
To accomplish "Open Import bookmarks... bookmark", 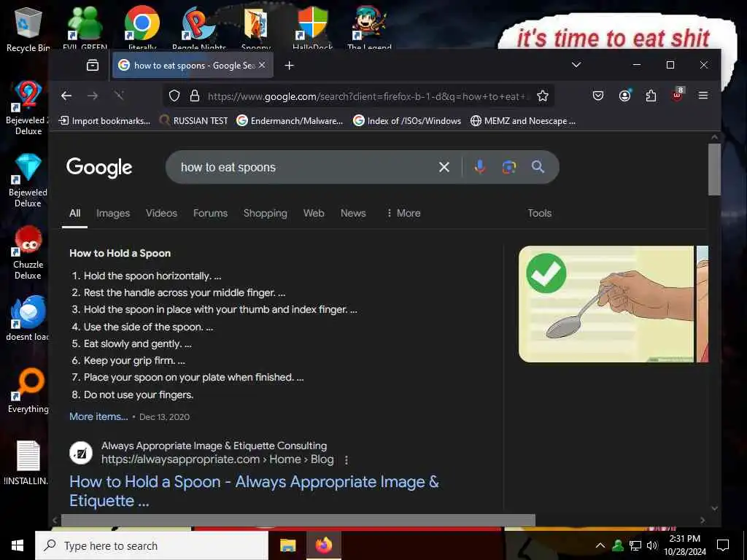I will pos(104,121).
